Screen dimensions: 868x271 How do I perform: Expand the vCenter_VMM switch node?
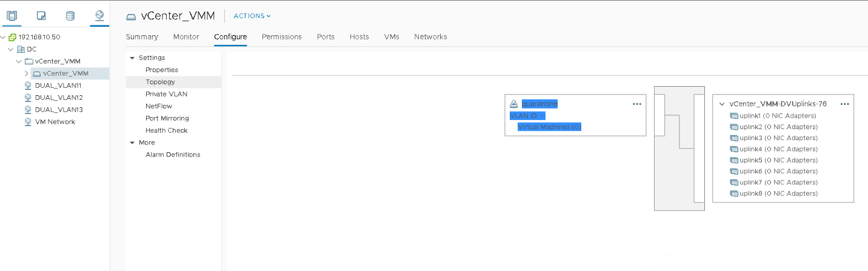[x=27, y=73]
